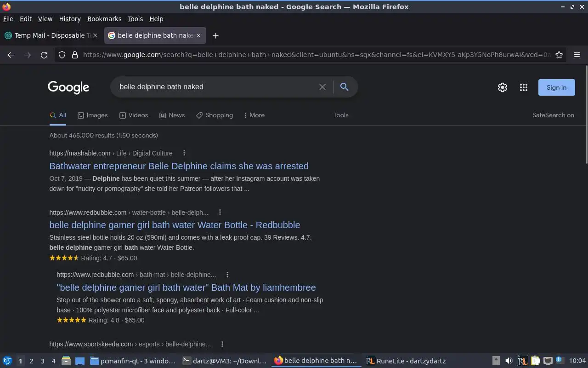Select the Videos search tab
Viewport: 588px width, 368px height.
tap(134, 115)
